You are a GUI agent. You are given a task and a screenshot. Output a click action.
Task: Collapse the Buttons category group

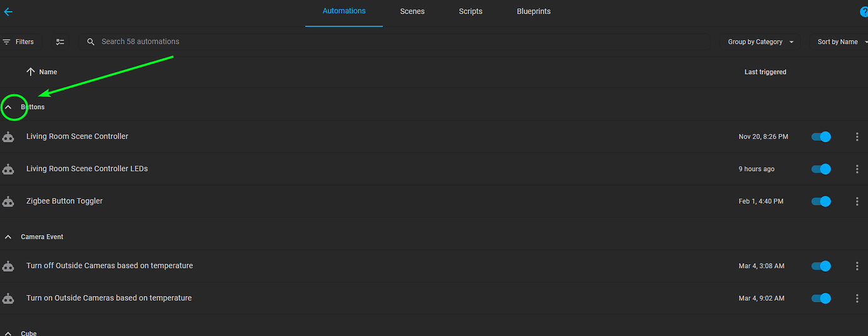pos(8,107)
